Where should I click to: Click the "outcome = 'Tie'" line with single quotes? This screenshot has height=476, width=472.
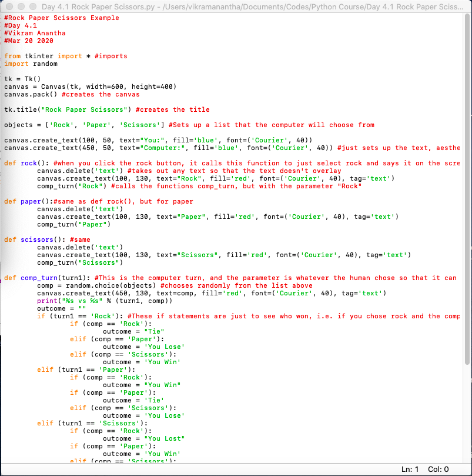pyautogui.click(x=133, y=401)
